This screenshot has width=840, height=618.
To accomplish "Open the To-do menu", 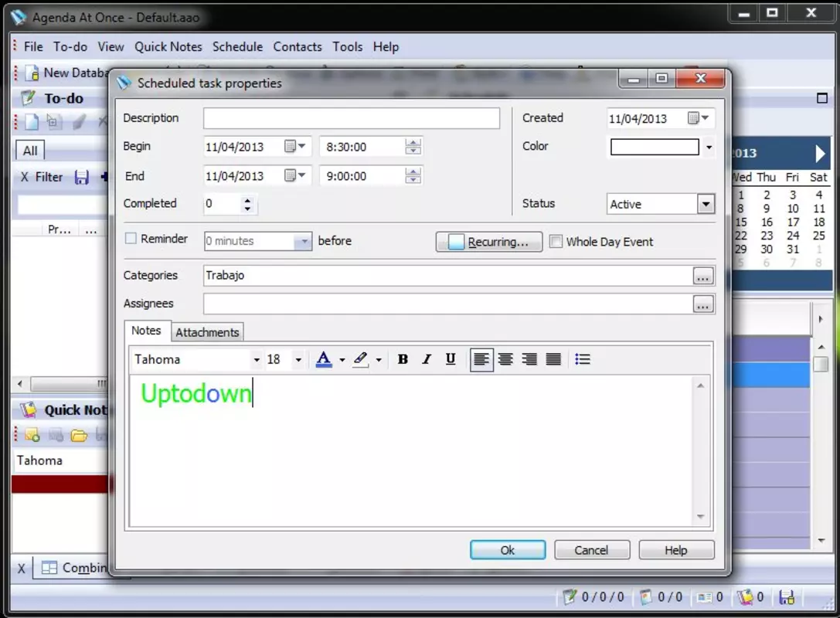I will pyautogui.click(x=70, y=47).
